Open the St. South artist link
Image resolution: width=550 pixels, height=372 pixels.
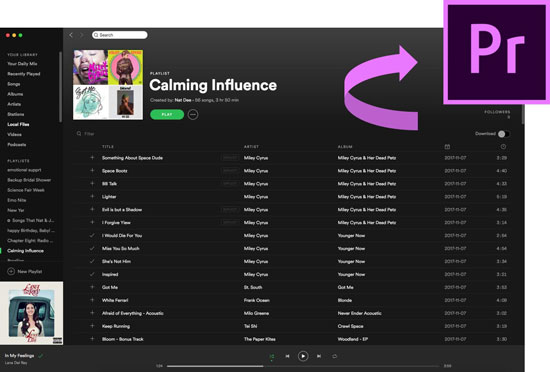coord(253,288)
